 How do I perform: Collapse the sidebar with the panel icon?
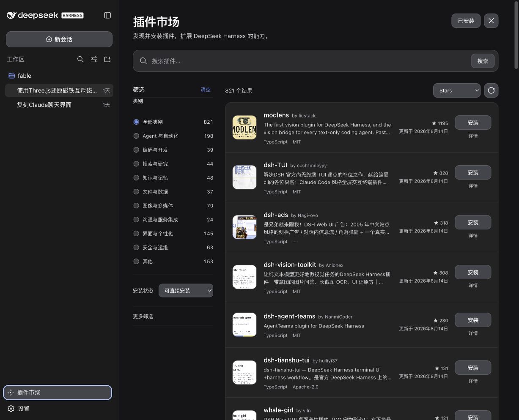[x=107, y=15]
